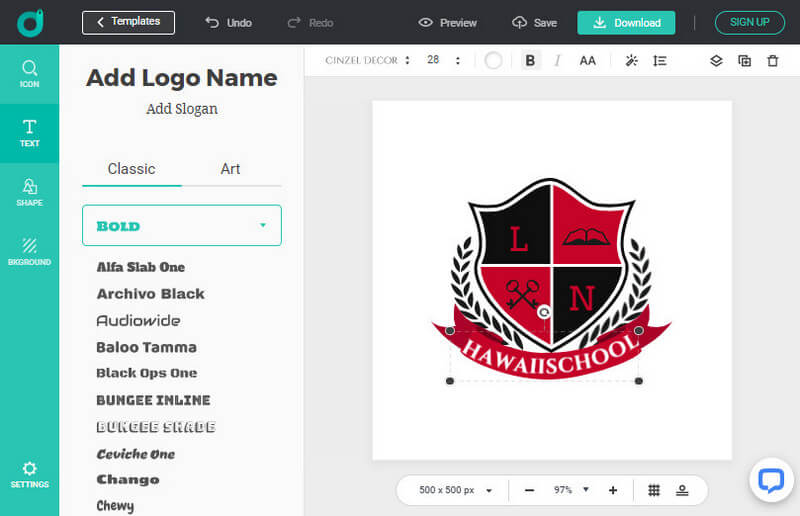Toggle bold formatting
Viewport: 800px width, 516px height.
[x=530, y=61]
